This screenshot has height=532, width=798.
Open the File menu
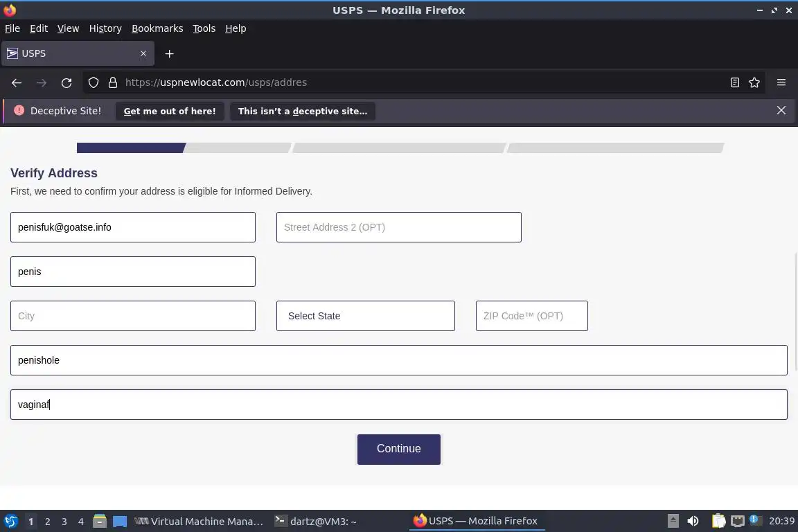click(x=12, y=28)
